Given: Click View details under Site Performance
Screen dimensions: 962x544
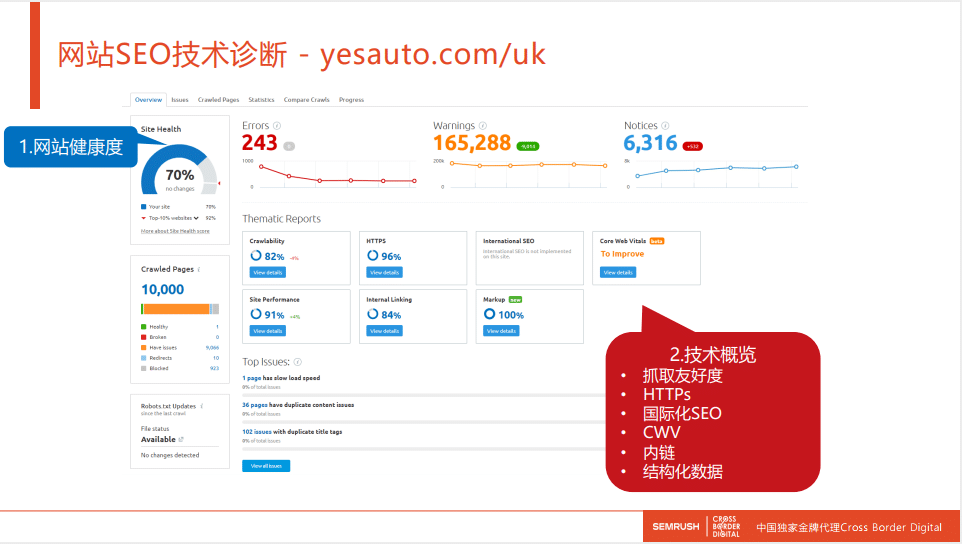Looking at the screenshot, I should [x=267, y=330].
